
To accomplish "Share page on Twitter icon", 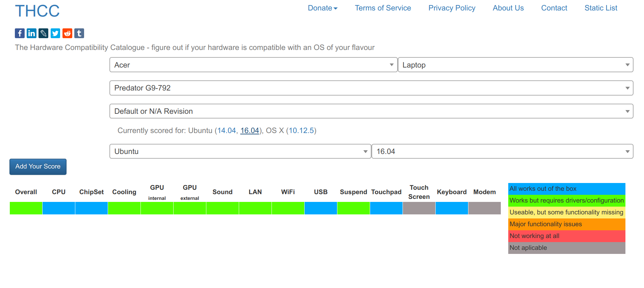I will 55,33.
